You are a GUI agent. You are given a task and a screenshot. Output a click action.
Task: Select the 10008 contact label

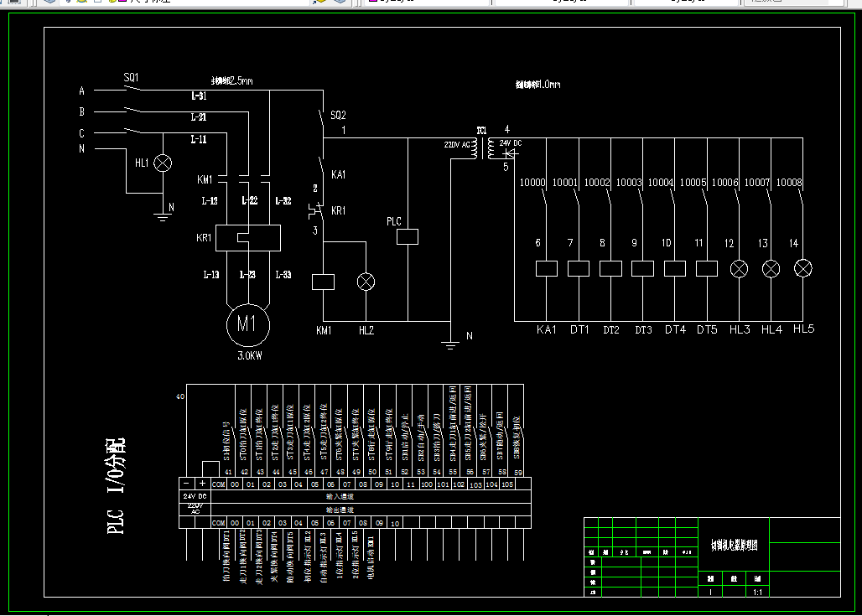coord(789,183)
